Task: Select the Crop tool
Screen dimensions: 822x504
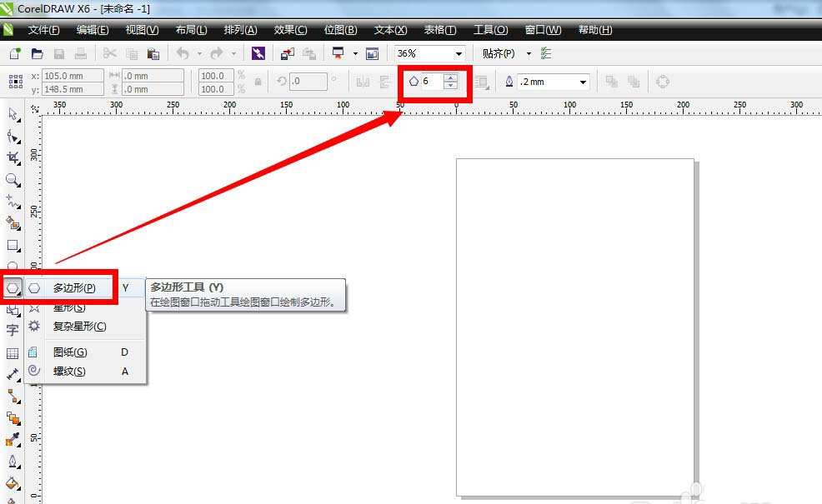Action: click(13, 158)
